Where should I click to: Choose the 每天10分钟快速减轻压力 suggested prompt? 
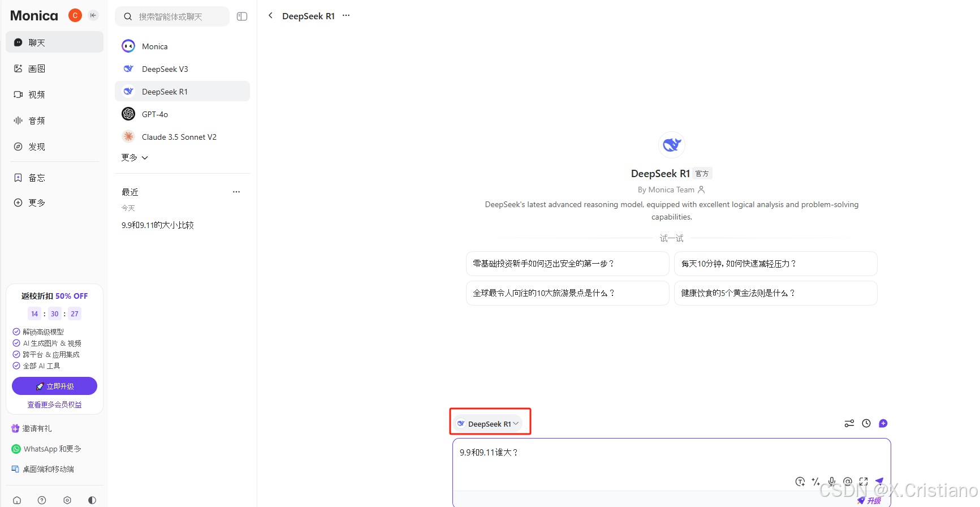point(775,264)
